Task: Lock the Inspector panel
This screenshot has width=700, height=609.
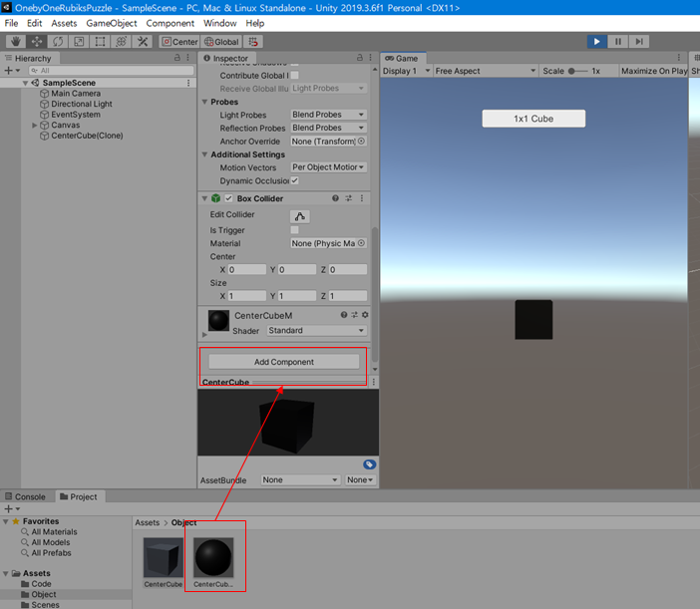Action: coord(360,58)
